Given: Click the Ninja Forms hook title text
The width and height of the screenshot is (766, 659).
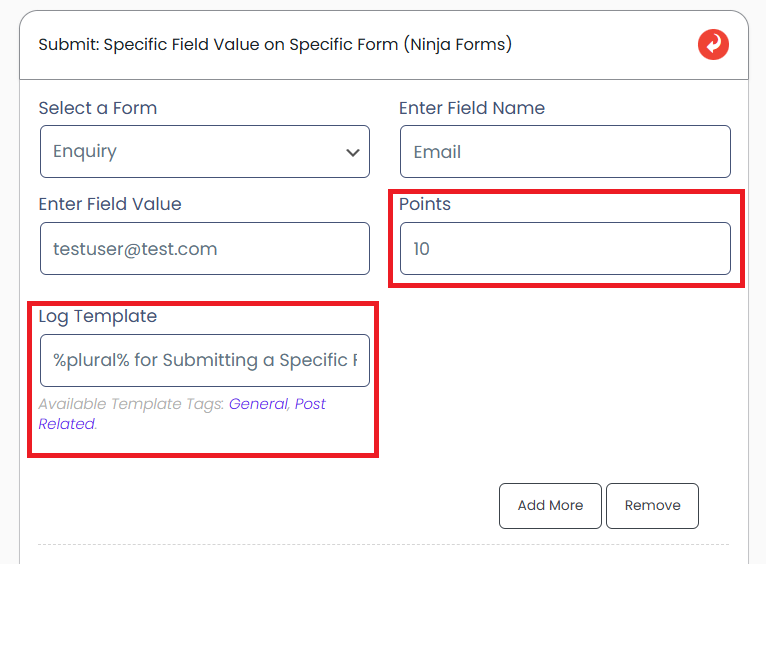Looking at the screenshot, I should coord(275,45).
